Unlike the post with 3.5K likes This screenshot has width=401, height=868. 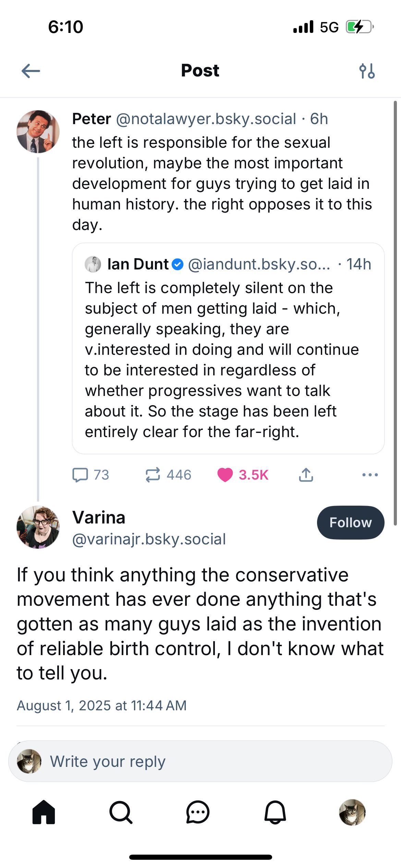243,475
